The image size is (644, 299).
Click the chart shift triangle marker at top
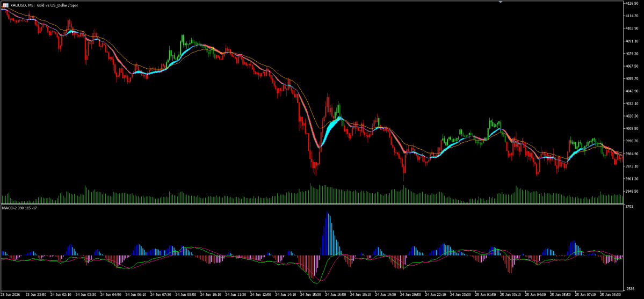click(x=500, y=2)
